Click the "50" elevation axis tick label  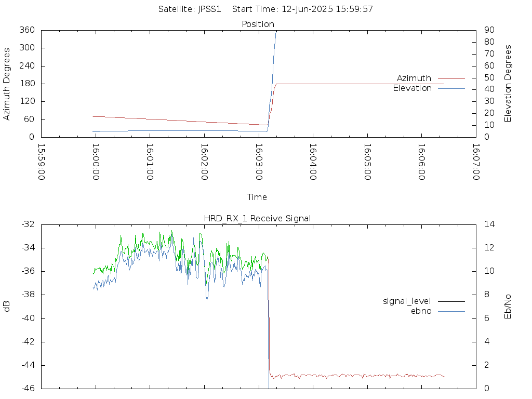pyautogui.click(x=489, y=78)
